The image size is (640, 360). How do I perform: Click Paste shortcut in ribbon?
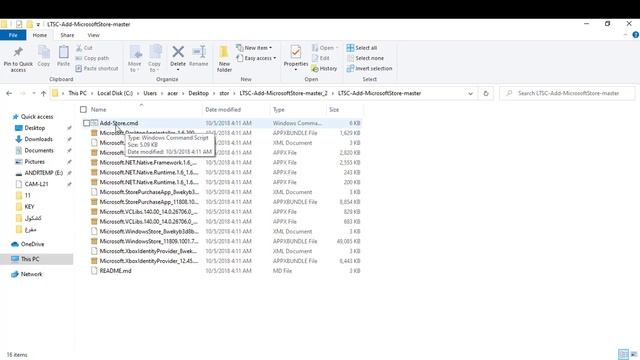[x=97, y=68]
